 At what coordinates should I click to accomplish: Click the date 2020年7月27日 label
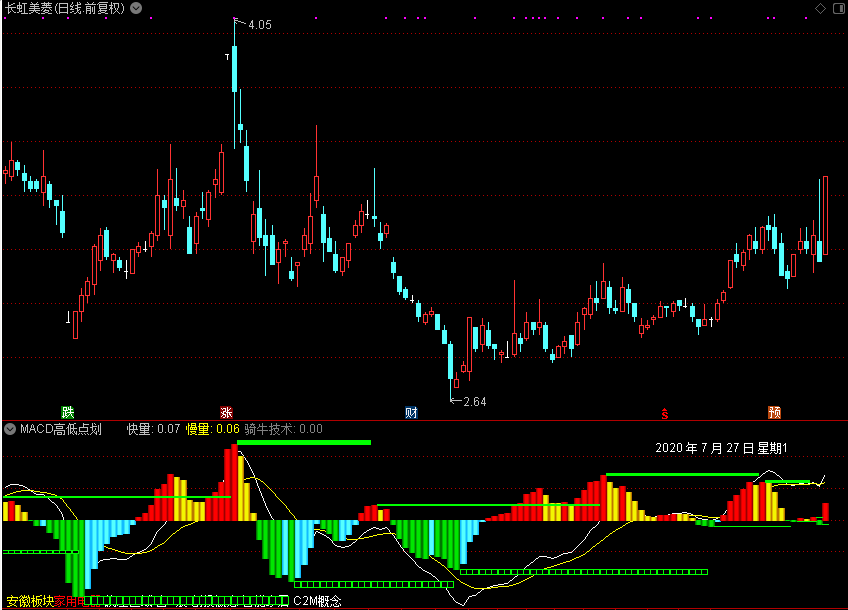tap(721, 448)
